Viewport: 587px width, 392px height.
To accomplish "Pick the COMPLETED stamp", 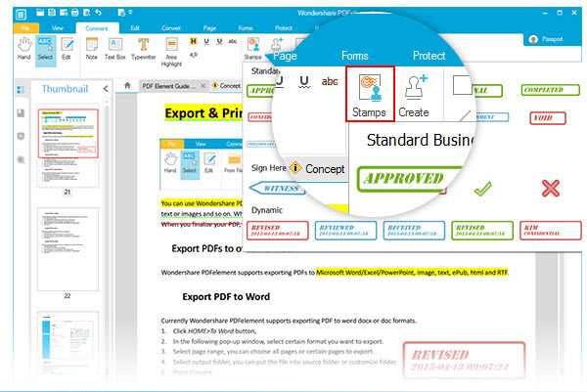I will click(550, 90).
